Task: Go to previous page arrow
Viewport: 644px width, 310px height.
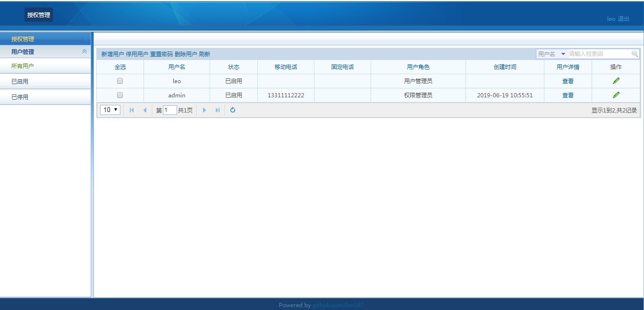Action: pos(145,110)
